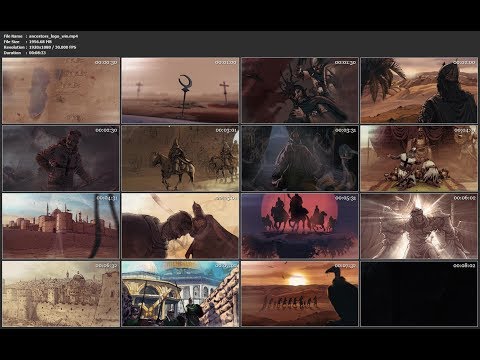Click the File Name value text
The image size is (480, 360).
53,36
